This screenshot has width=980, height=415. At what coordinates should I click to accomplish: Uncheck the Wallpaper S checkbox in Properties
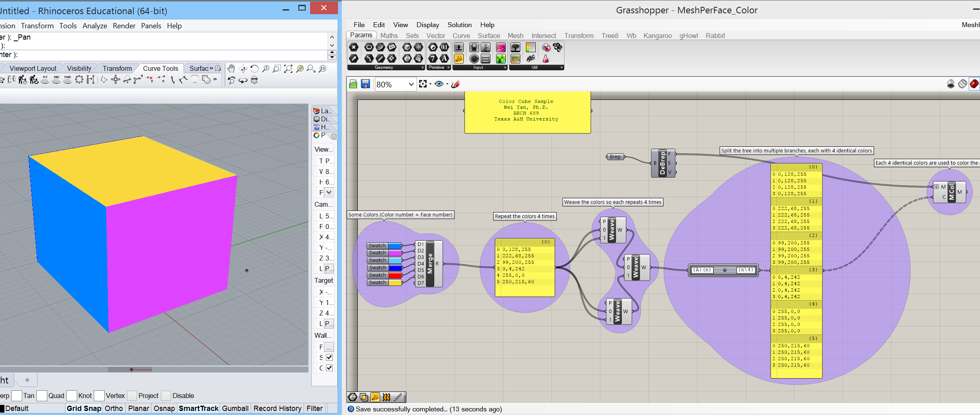[329, 357]
